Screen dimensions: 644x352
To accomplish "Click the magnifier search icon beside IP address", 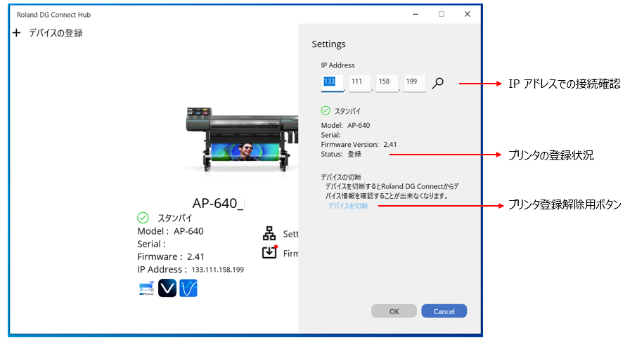I will tap(438, 84).
